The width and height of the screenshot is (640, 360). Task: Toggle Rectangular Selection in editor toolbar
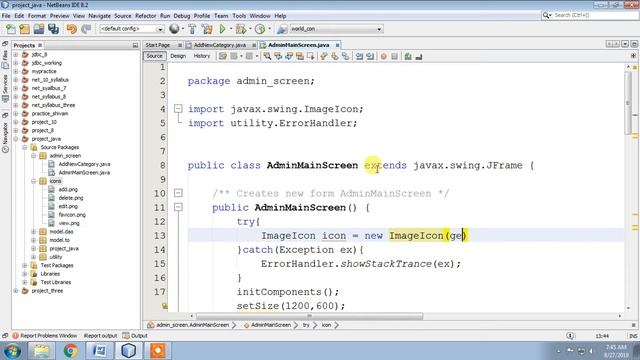311,56
